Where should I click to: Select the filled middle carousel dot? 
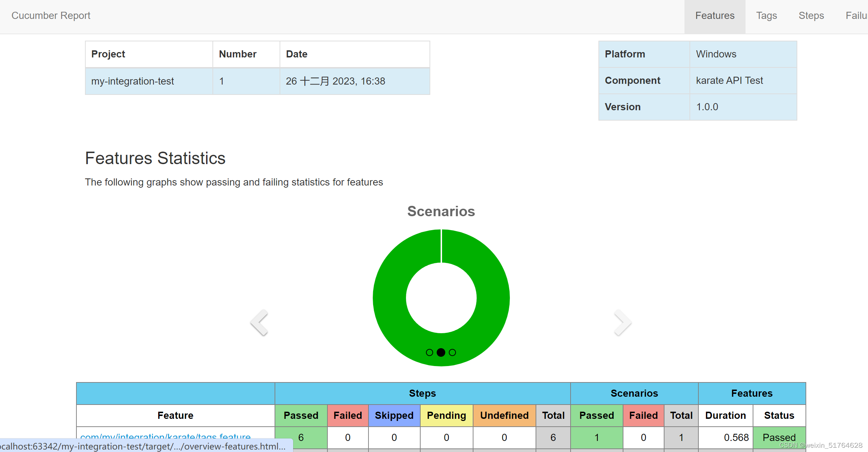(x=441, y=352)
